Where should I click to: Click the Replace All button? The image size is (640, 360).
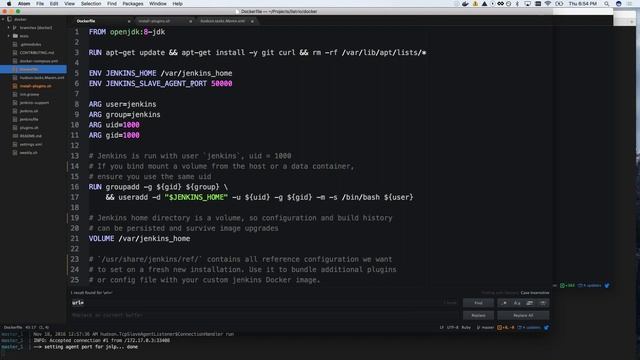click(523, 315)
